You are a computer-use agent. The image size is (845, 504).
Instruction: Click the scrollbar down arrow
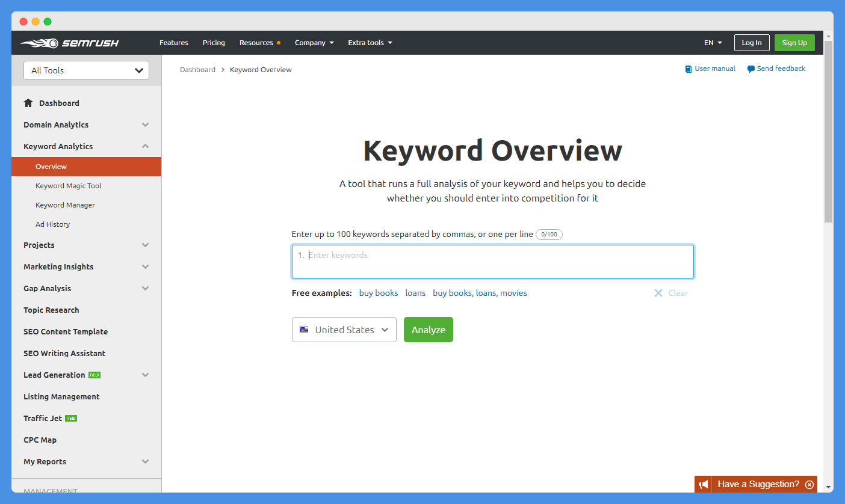pos(828,487)
